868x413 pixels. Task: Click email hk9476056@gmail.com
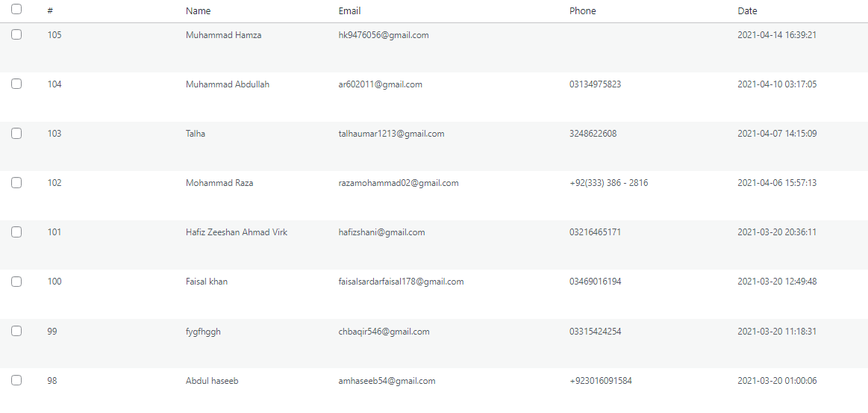point(383,35)
